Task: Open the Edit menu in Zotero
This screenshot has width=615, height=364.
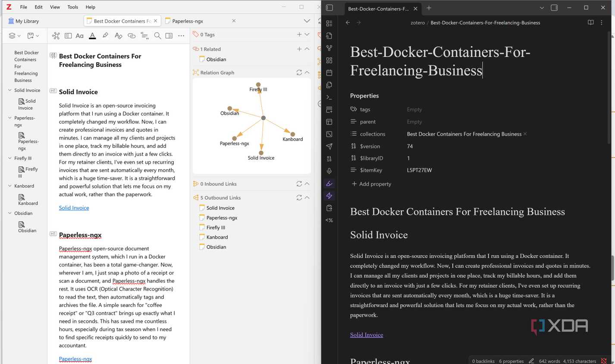Action: [x=38, y=7]
